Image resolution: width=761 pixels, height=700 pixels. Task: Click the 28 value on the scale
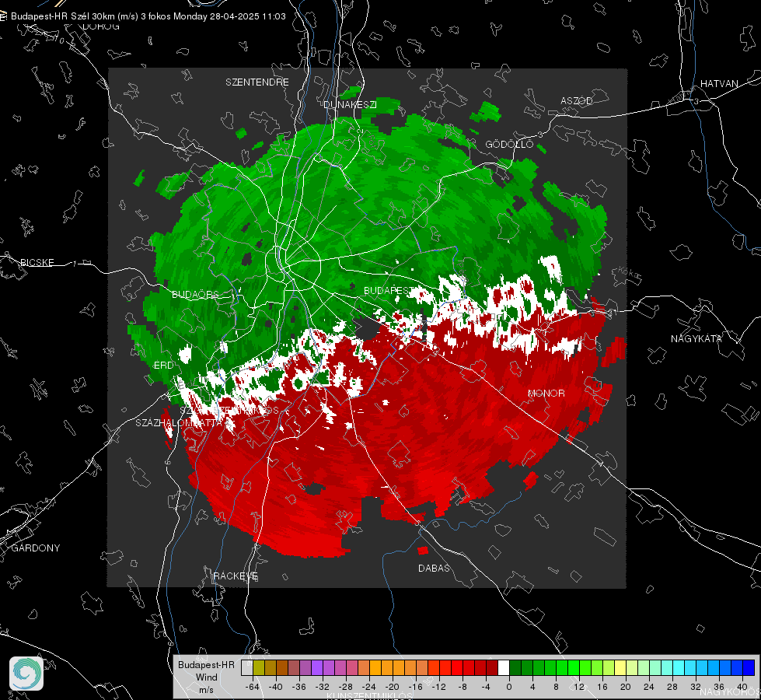click(672, 687)
